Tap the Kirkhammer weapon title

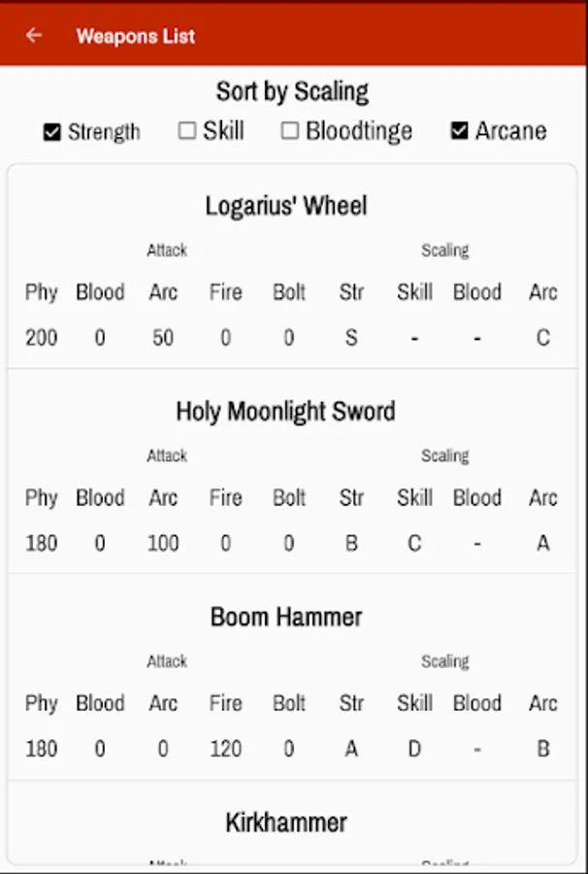(286, 823)
